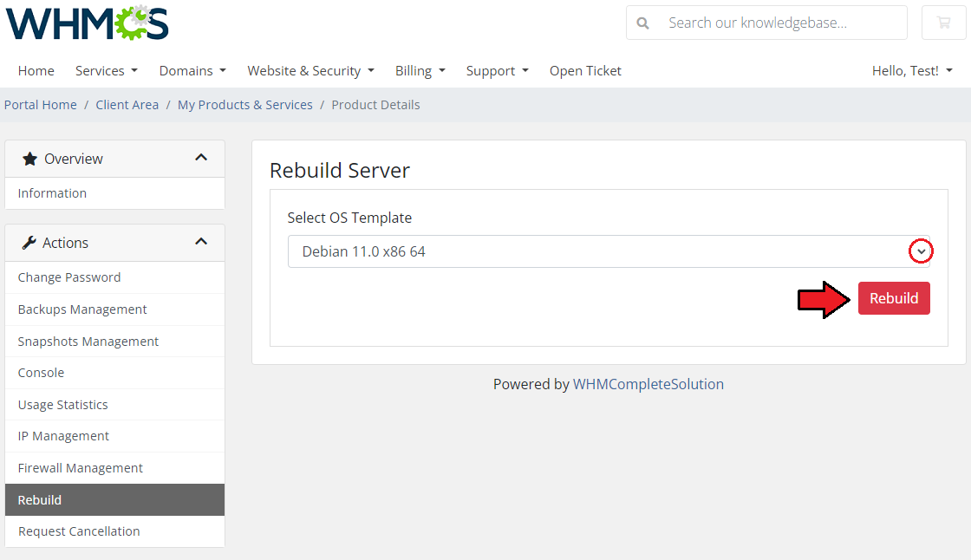Click the search magnifier icon
Image resolution: width=971 pixels, height=560 pixels.
point(642,23)
